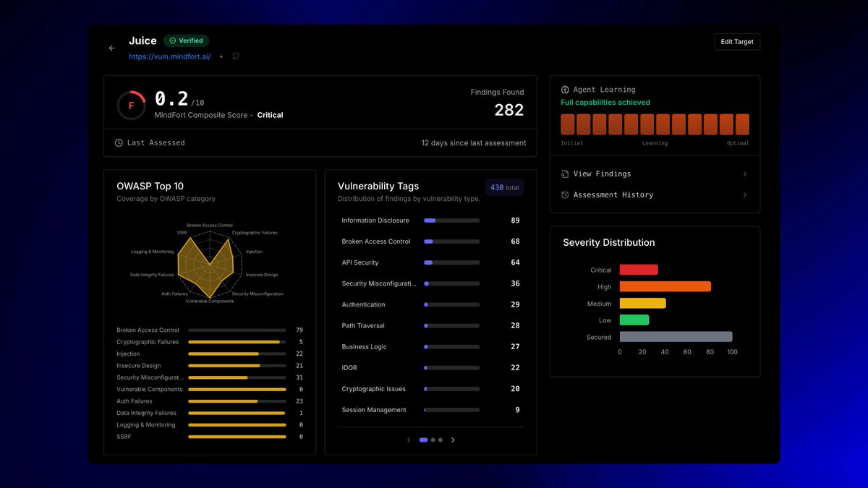Select the Security Misconfigurati... tag label
The image size is (868, 488).
click(379, 283)
